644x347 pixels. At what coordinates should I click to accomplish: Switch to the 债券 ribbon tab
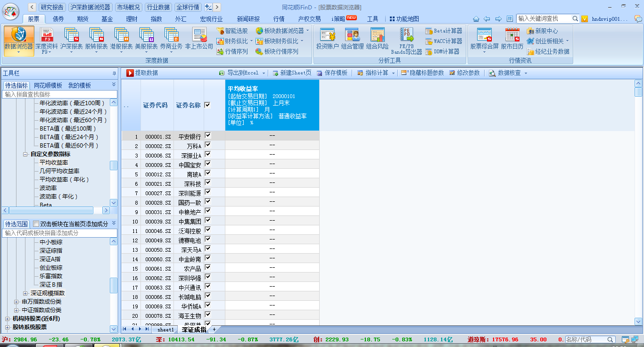click(58, 19)
